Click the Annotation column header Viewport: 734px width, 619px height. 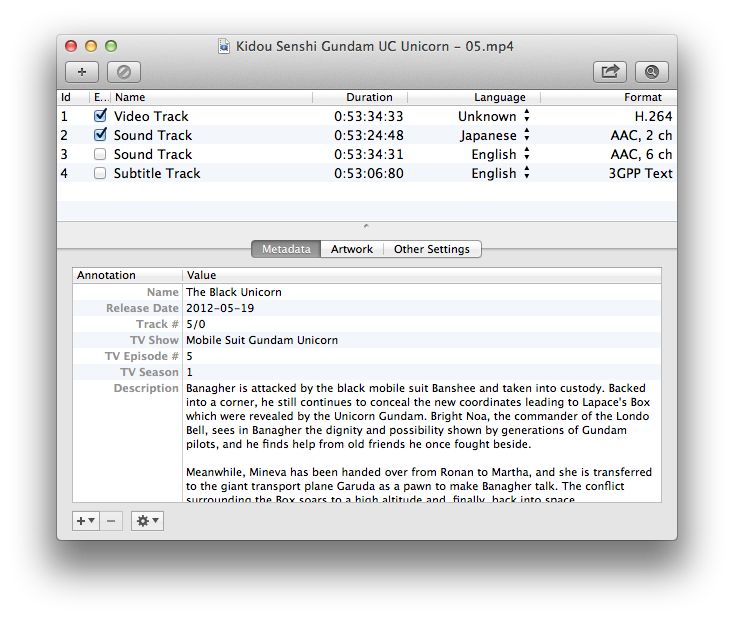pyautogui.click(x=127, y=275)
